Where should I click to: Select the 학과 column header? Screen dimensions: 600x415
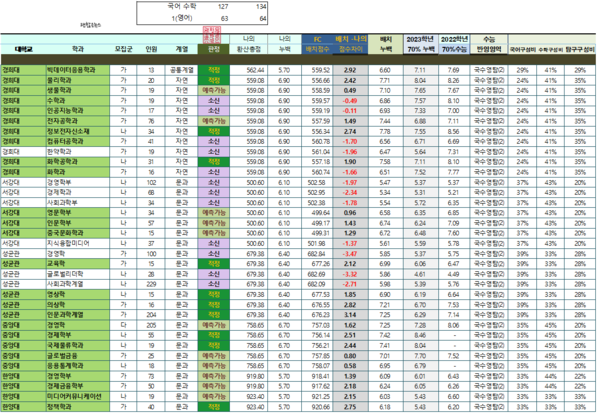pyautogui.click(x=78, y=49)
